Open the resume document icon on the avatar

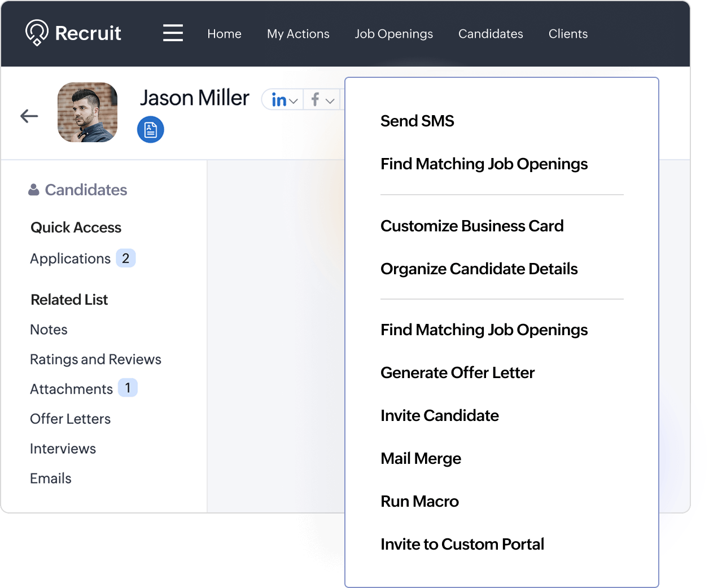point(150,129)
